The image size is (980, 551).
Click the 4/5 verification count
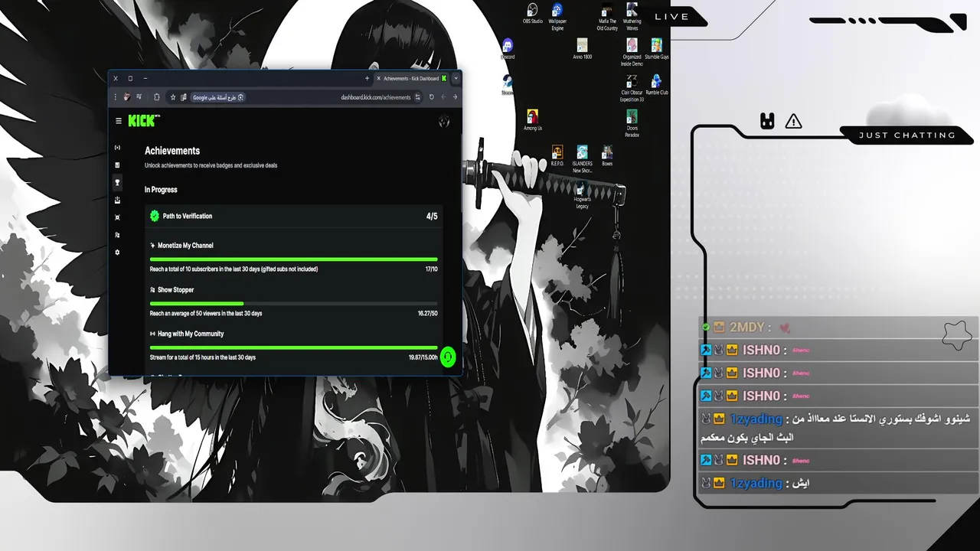[432, 217]
